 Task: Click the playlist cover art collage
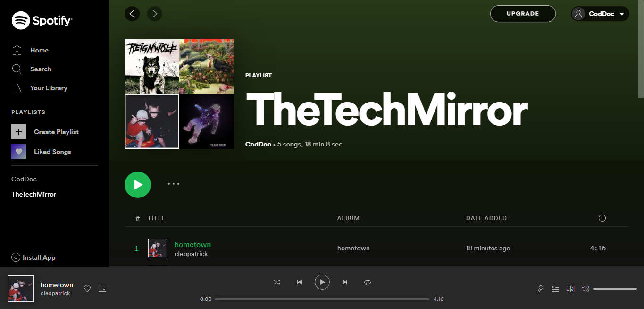pyautogui.click(x=179, y=94)
